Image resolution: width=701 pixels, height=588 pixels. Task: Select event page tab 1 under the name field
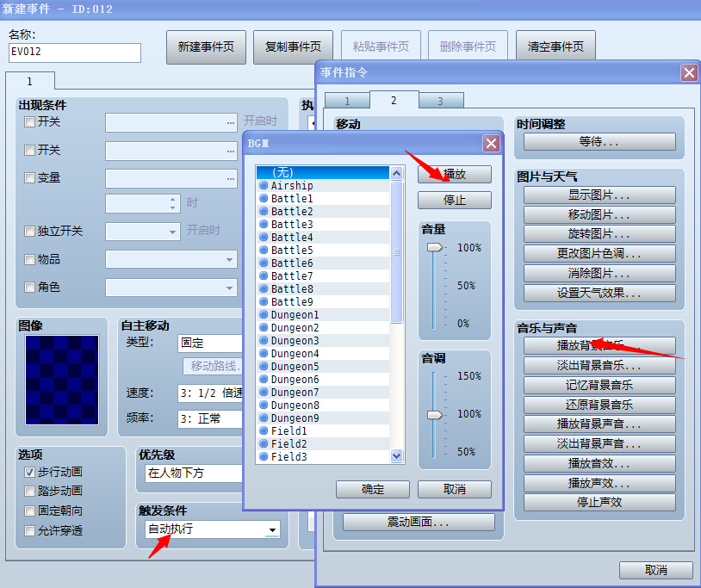point(30,81)
